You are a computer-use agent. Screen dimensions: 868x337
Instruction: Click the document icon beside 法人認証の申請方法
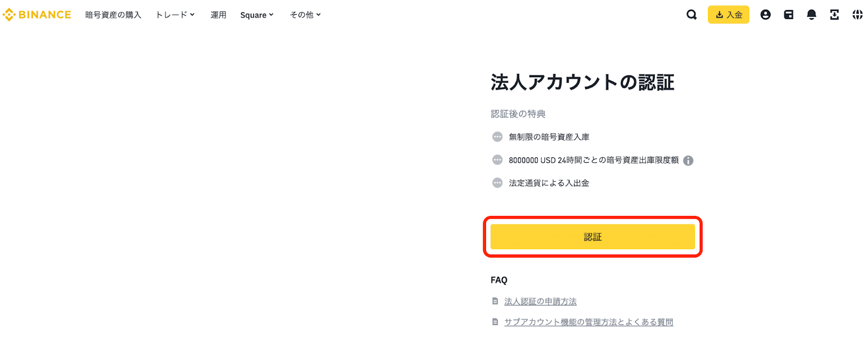point(495,301)
